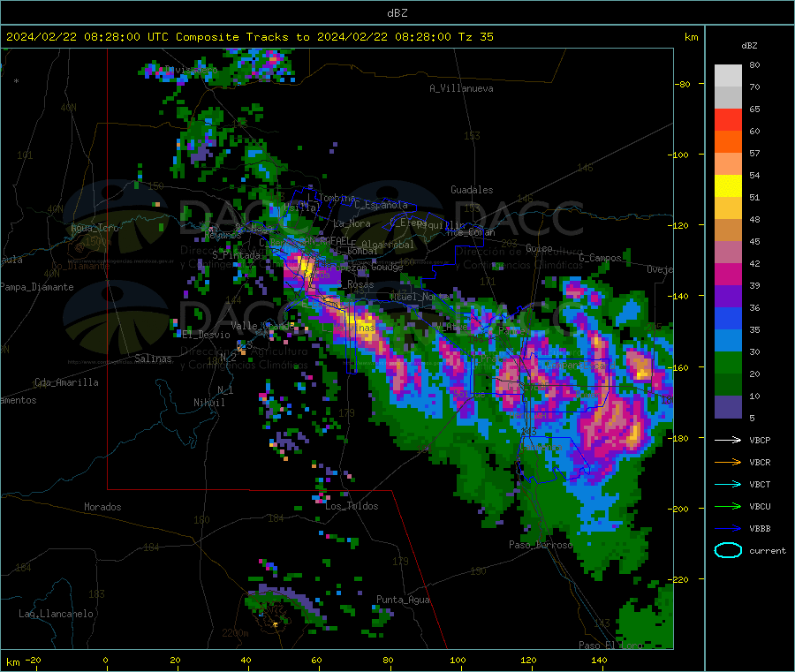
Task: Click the Salinas map label
Action: tap(153, 359)
